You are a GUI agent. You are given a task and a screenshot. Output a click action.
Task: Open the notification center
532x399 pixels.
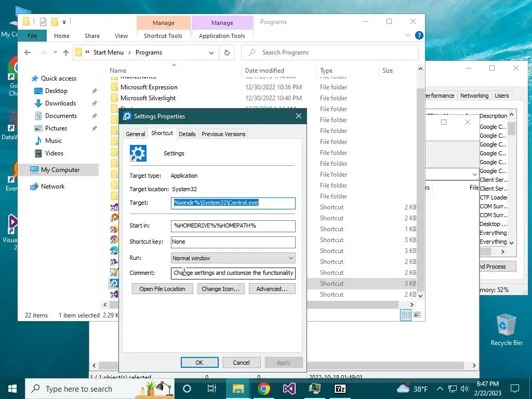pos(515,389)
